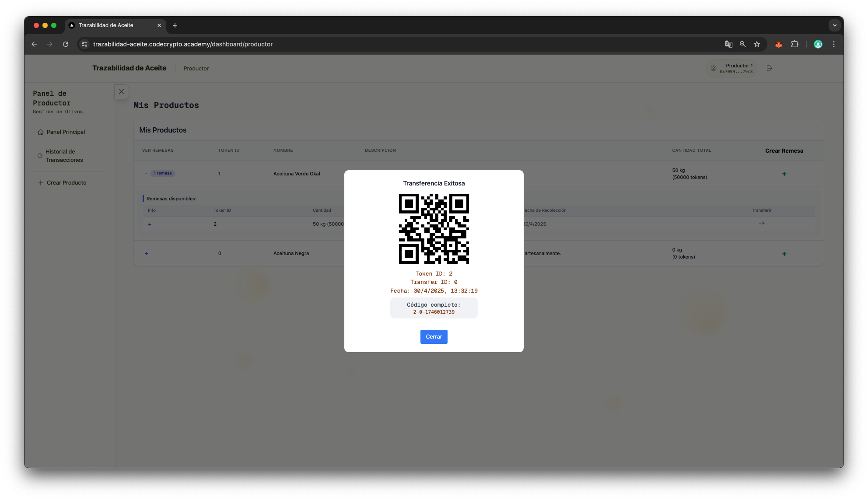Screen dimensions: 868x500
Task: View site information icon in address bar
Action: point(84,44)
